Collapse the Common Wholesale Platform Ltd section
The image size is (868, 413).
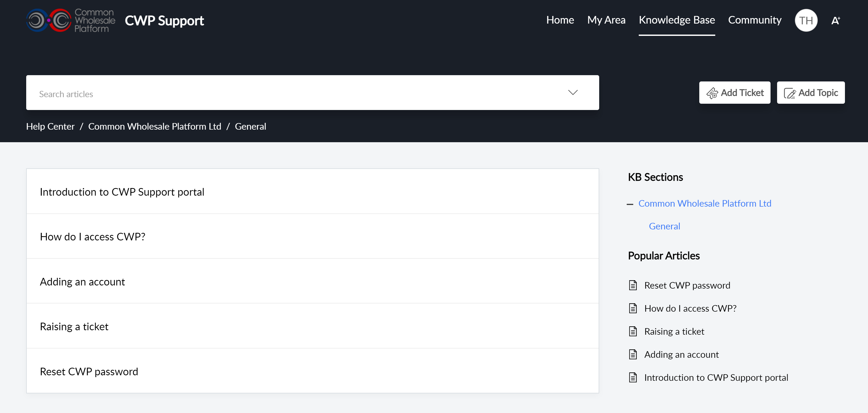click(630, 204)
